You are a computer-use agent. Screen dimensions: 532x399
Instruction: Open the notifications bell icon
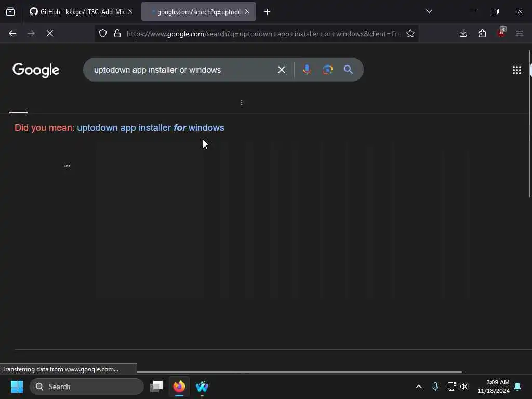coord(517,387)
